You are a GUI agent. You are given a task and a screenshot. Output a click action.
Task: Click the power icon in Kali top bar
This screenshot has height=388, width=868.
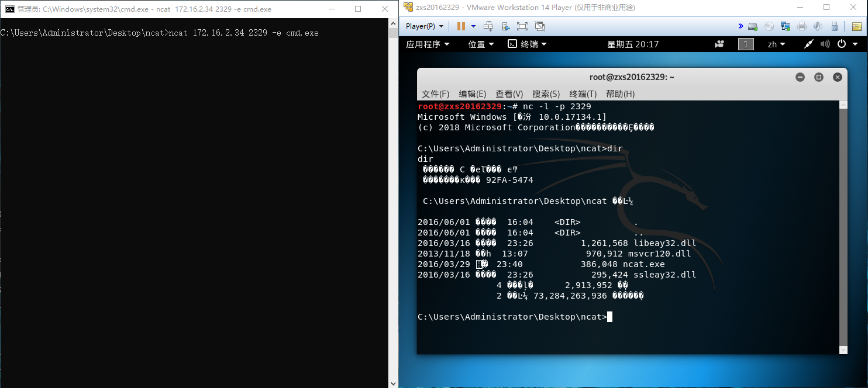tap(842, 44)
